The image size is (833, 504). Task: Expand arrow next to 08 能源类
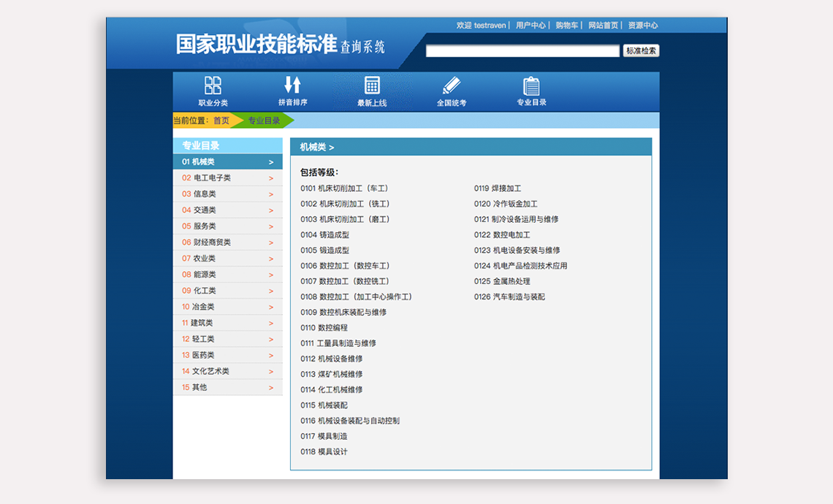pyautogui.click(x=271, y=275)
